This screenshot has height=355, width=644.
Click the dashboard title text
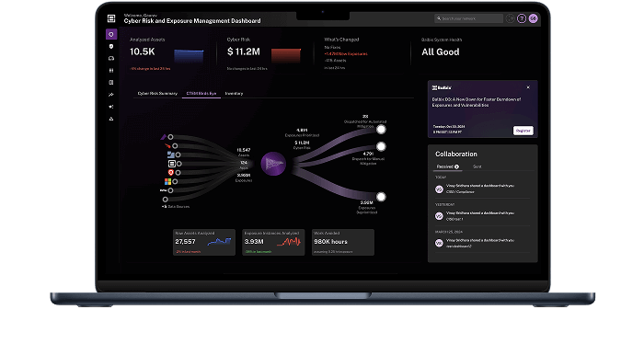(192, 21)
